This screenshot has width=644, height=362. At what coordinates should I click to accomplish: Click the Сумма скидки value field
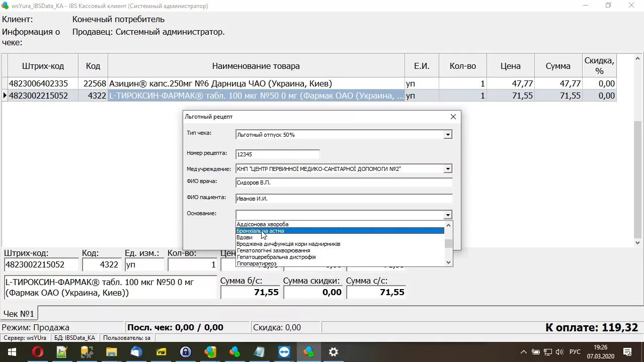(313, 292)
